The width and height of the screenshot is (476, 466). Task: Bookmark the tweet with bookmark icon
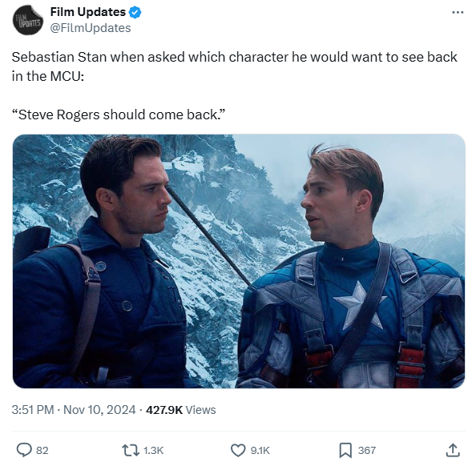[345, 450]
